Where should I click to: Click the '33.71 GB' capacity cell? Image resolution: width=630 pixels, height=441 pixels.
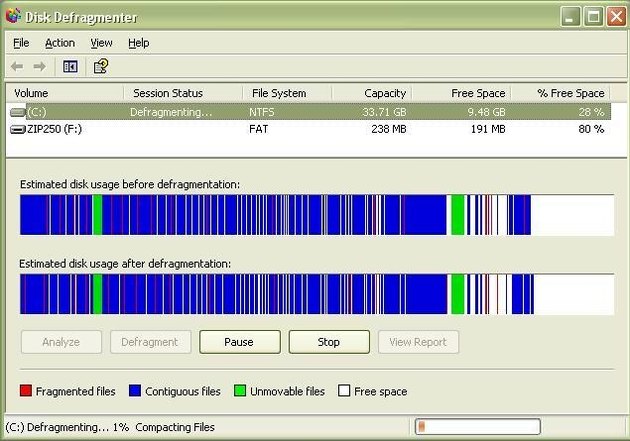[384, 112]
